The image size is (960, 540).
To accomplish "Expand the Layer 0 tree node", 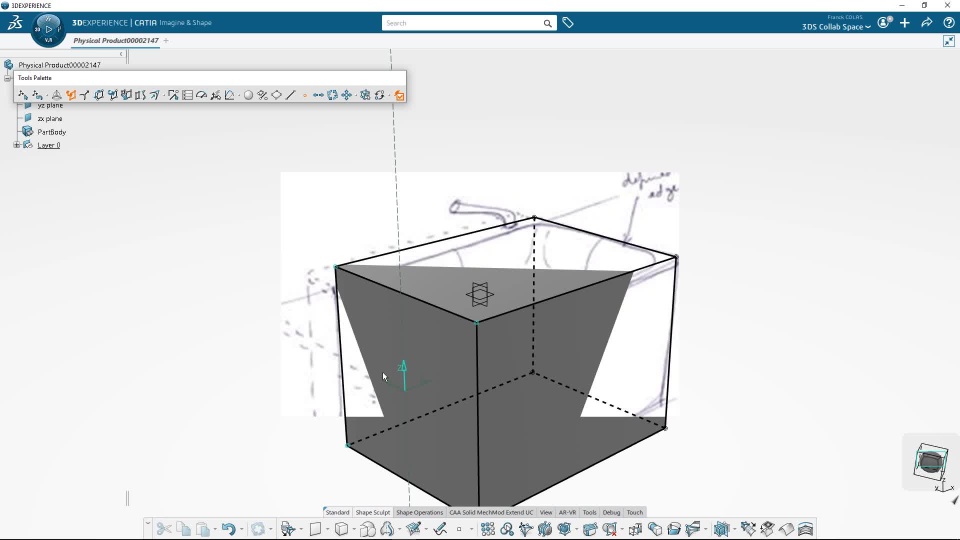I will pos(17,145).
